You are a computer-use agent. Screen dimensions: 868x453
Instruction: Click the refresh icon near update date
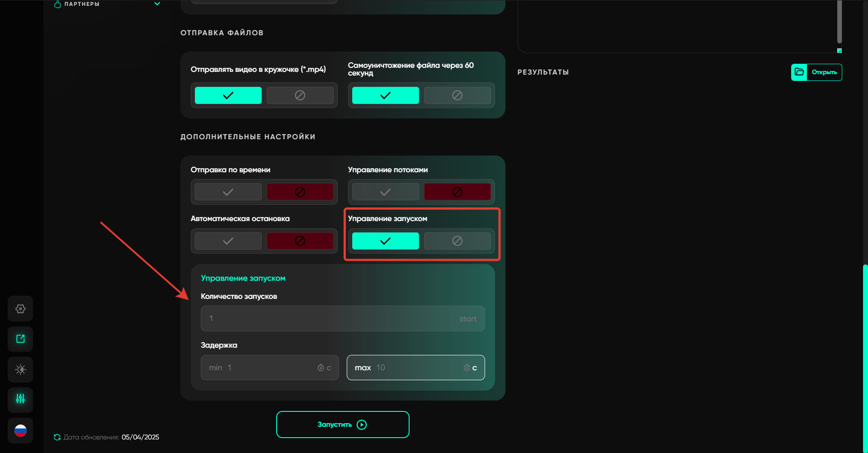(x=57, y=437)
